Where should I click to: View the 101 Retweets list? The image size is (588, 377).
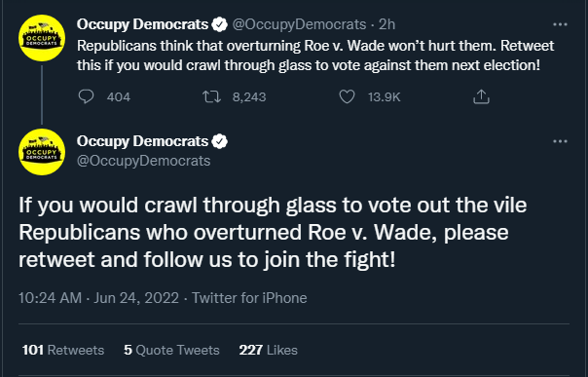click(63, 350)
